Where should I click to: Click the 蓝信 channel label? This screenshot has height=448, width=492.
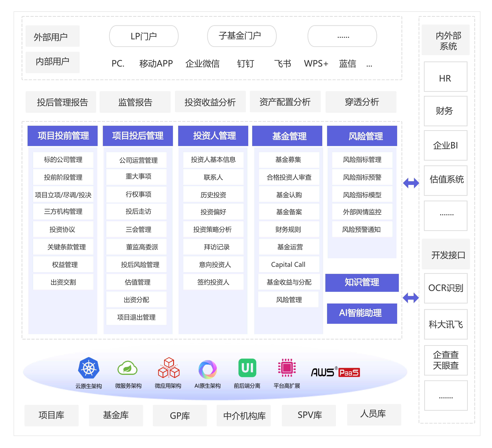[348, 64]
